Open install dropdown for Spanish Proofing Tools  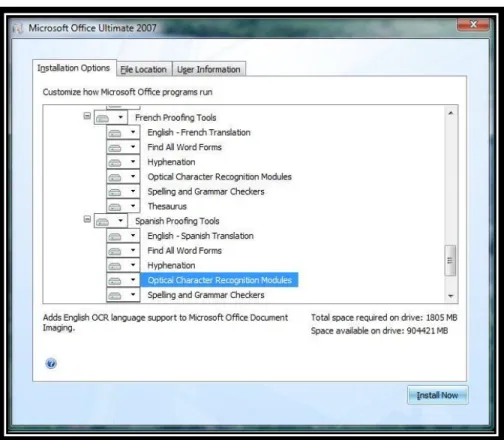click(x=111, y=221)
